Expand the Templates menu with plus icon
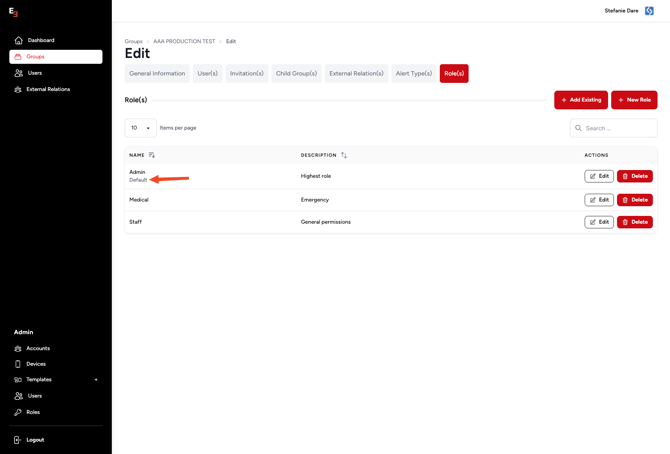 pos(96,380)
